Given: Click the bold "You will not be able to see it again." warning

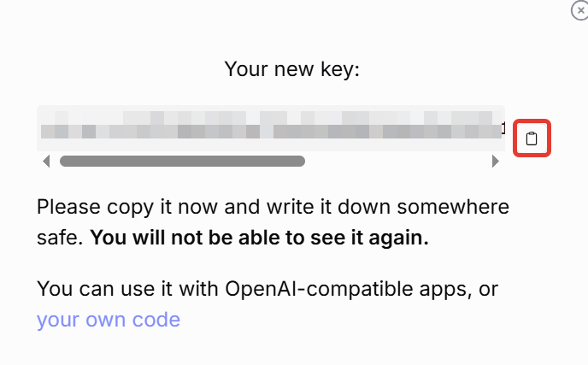Looking at the screenshot, I should (x=259, y=238).
